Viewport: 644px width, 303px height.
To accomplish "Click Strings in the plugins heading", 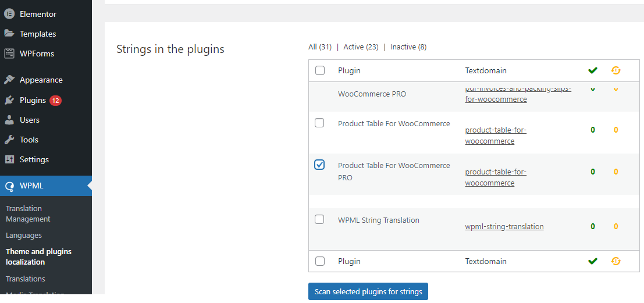I will point(170,49).
